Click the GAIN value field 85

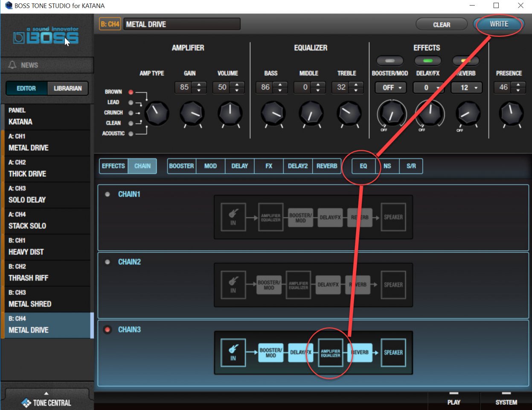pos(184,88)
